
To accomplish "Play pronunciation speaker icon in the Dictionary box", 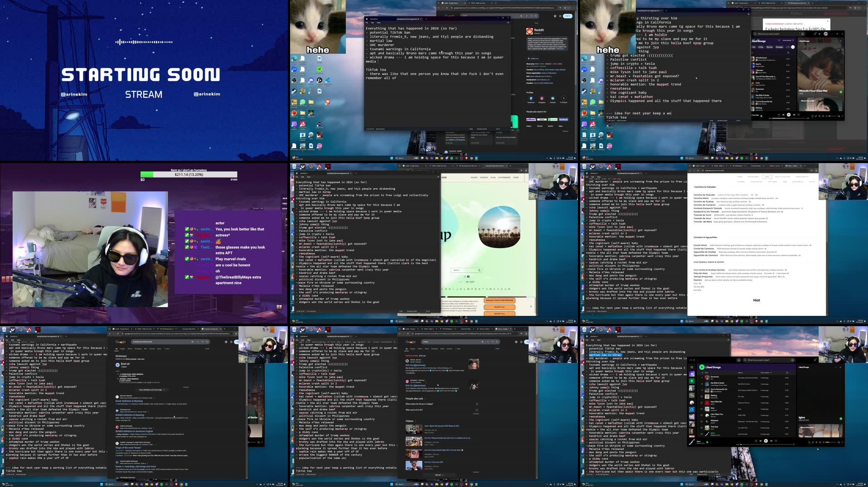I will tap(117, 365).
